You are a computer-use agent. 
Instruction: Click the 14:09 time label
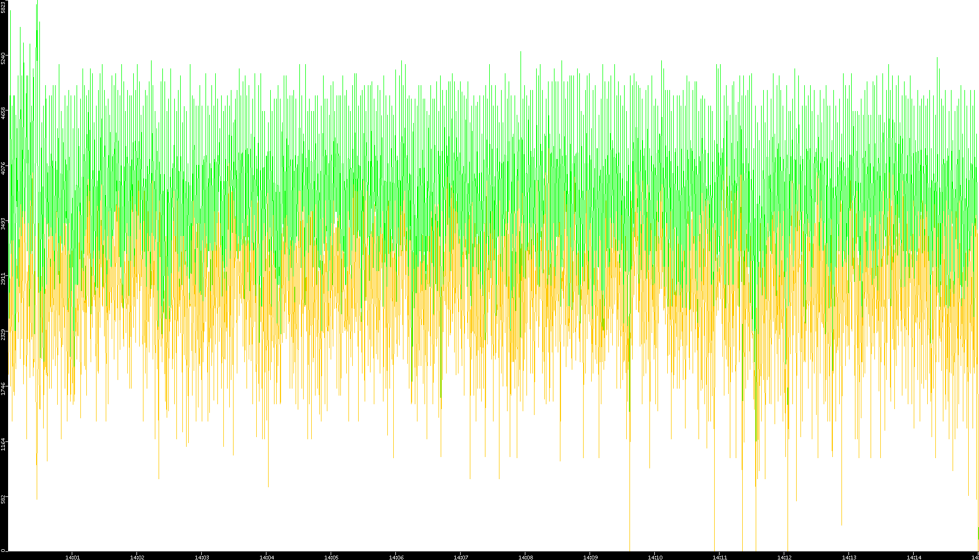point(590,557)
